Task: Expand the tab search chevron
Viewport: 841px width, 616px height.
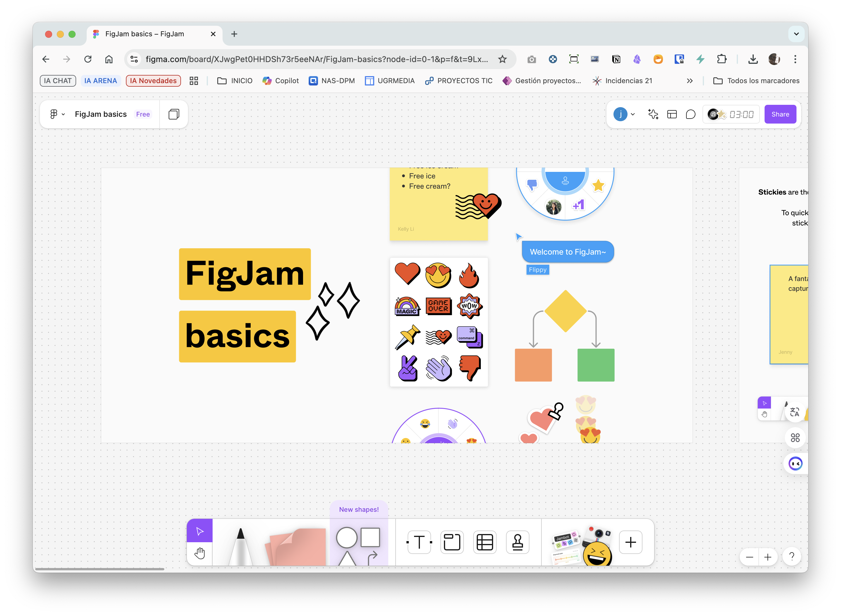Action: tap(796, 34)
